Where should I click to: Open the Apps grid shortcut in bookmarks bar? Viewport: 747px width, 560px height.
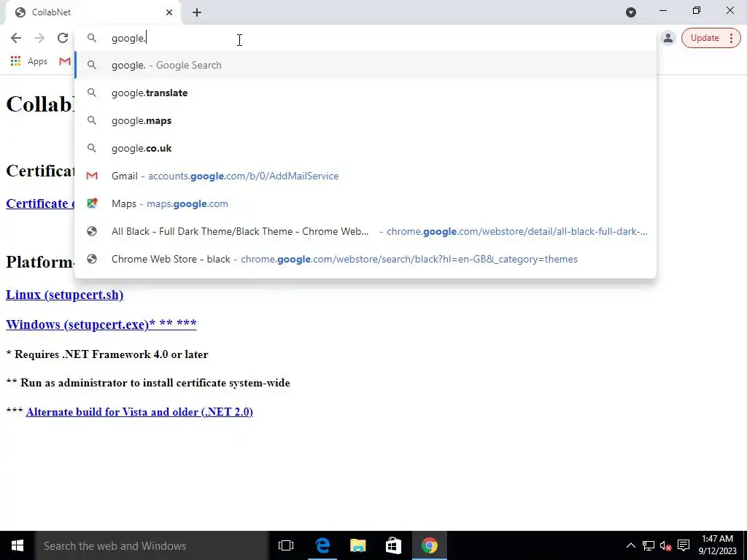[x=15, y=61]
